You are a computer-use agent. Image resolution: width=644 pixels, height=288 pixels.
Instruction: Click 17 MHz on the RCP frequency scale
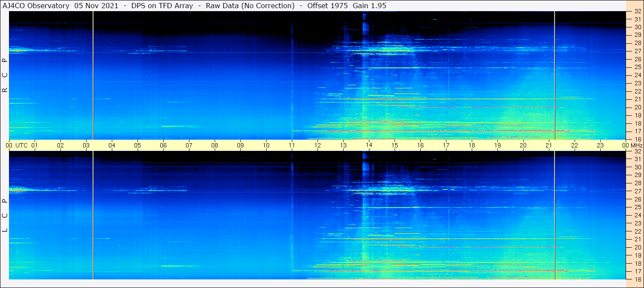tap(637, 131)
